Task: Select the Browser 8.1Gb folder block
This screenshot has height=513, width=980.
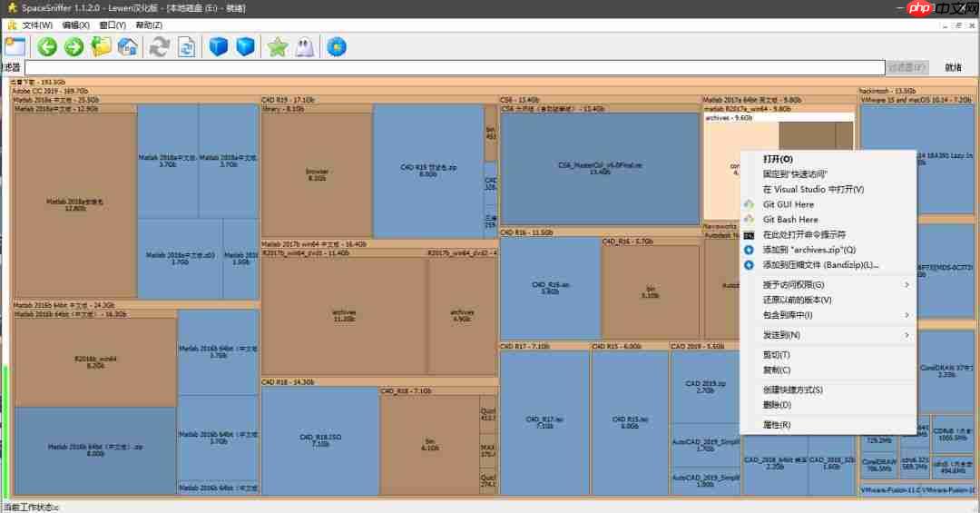Action: (x=317, y=174)
